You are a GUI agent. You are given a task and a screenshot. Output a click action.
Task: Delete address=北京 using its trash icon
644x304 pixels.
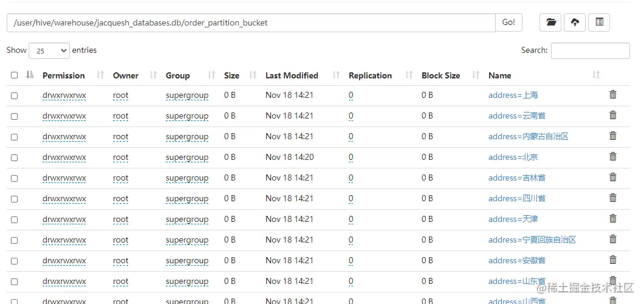click(612, 157)
